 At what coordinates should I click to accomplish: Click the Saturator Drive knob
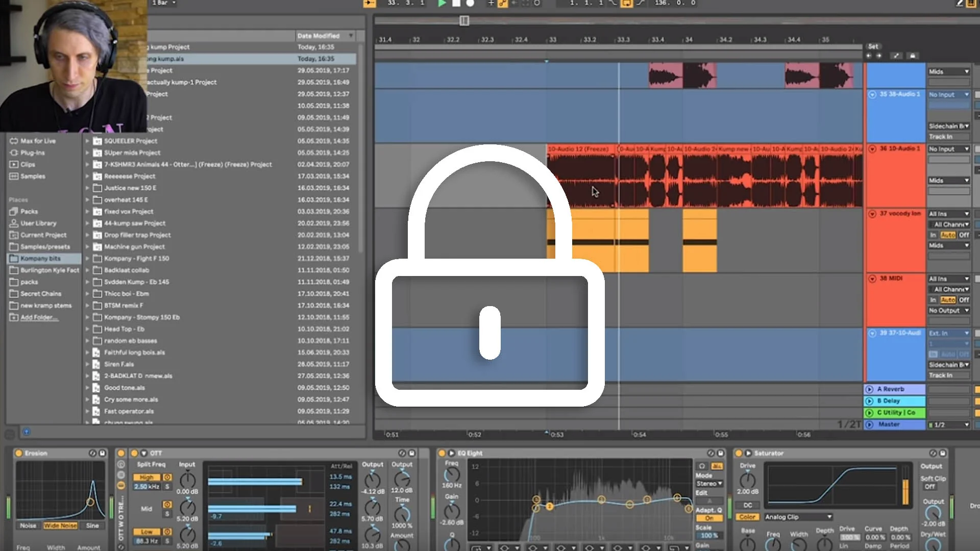point(748,480)
